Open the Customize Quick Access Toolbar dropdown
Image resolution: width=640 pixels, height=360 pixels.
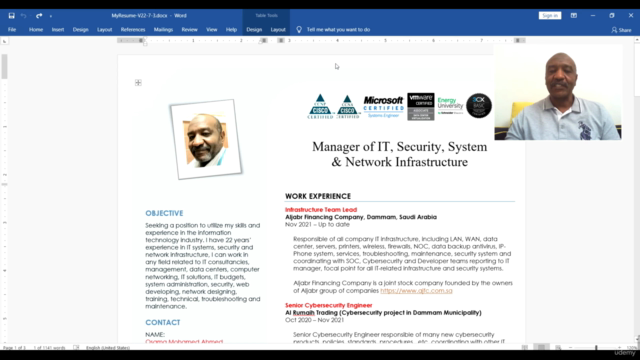[51, 16]
